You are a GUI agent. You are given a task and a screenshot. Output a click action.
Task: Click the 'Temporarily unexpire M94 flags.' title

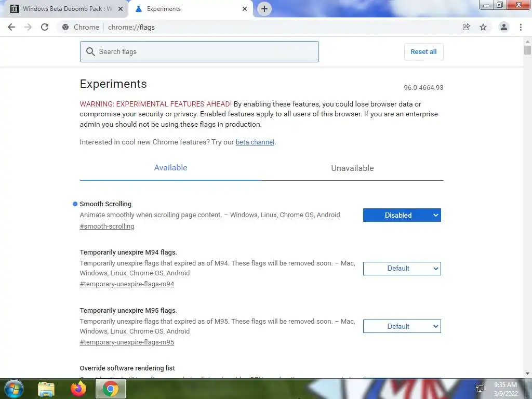point(128,252)
